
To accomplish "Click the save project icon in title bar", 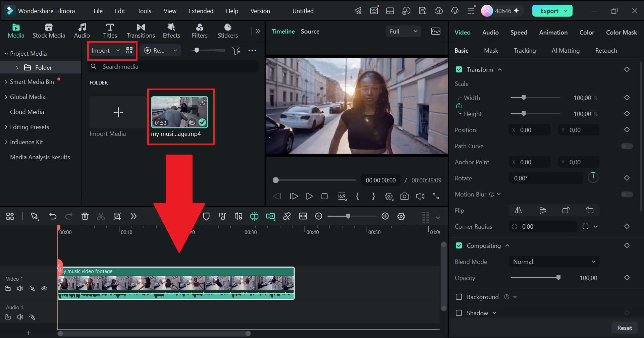I will tap(423, 11).
